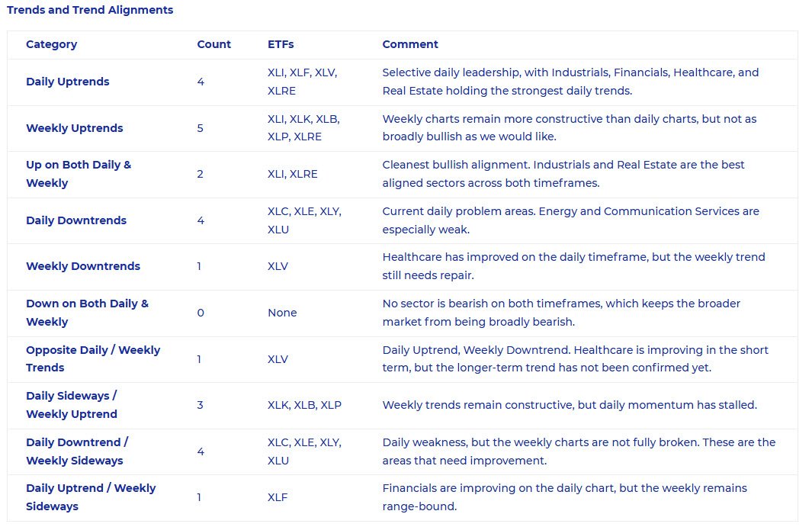
Task: Click the Weekly Uptrends category cell
Action: coord(75,128)
